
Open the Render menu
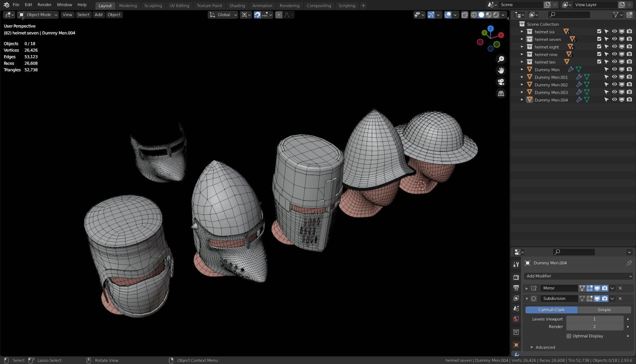click(x=44, y=5)
